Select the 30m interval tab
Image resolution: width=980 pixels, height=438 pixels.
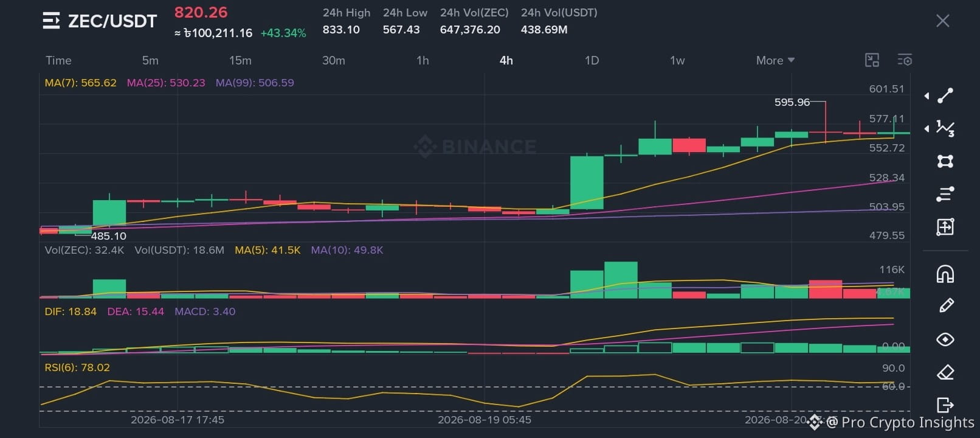click(x=333, y=60)
